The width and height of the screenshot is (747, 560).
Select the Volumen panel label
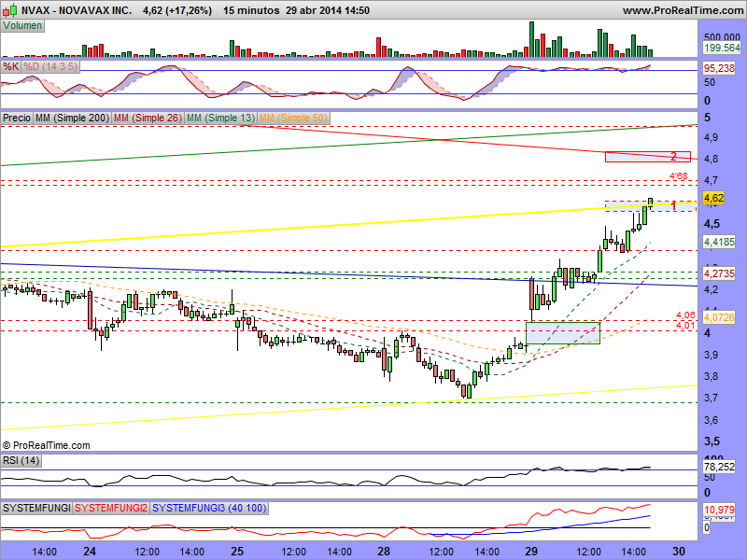tap(22, 25)
